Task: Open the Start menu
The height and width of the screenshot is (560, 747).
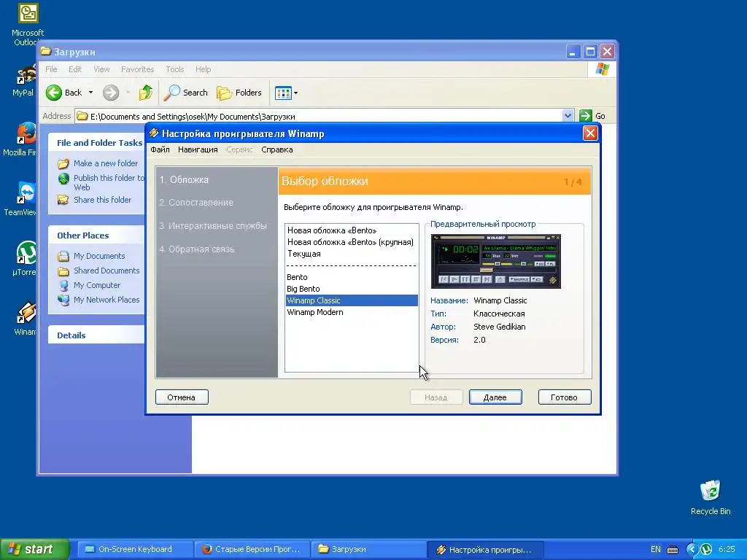Action: [34, 549]
